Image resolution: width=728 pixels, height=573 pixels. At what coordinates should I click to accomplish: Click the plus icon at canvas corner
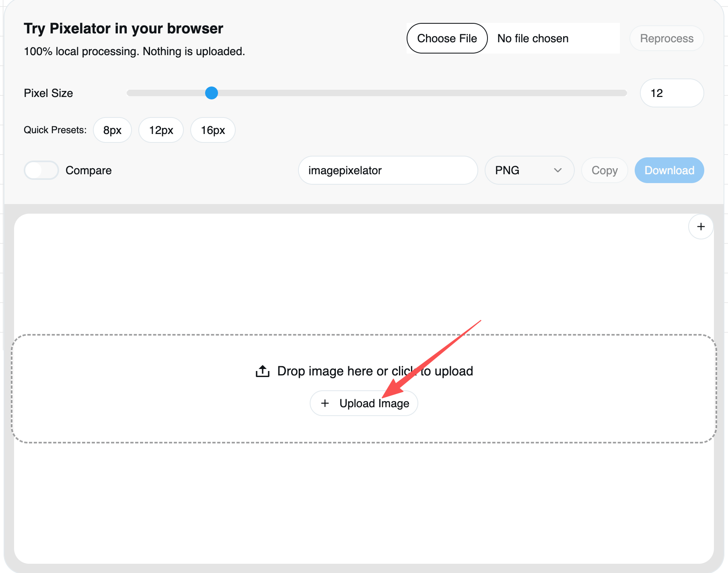(701, 227)
